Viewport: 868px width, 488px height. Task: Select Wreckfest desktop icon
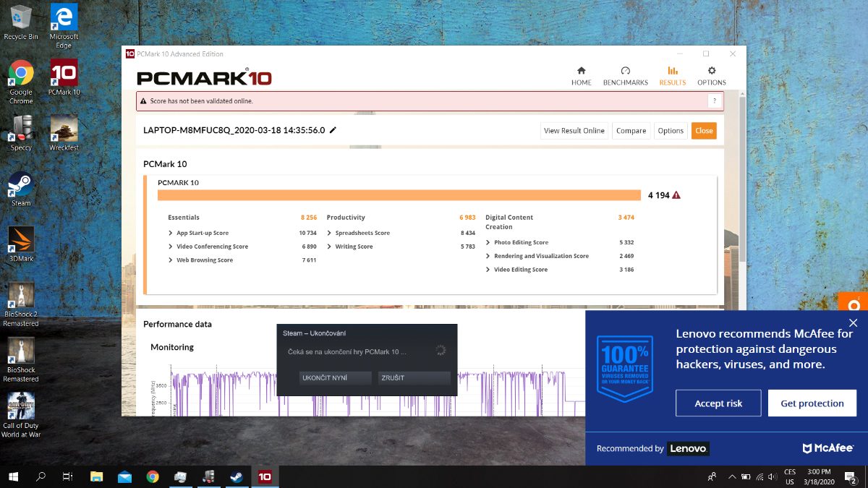click(64, 132)
